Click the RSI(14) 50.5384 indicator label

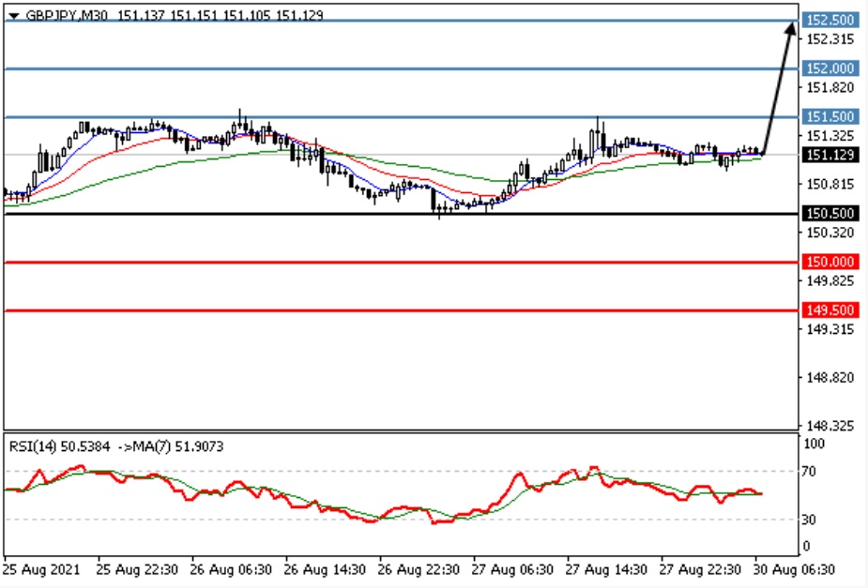click(x=60, y=446)
